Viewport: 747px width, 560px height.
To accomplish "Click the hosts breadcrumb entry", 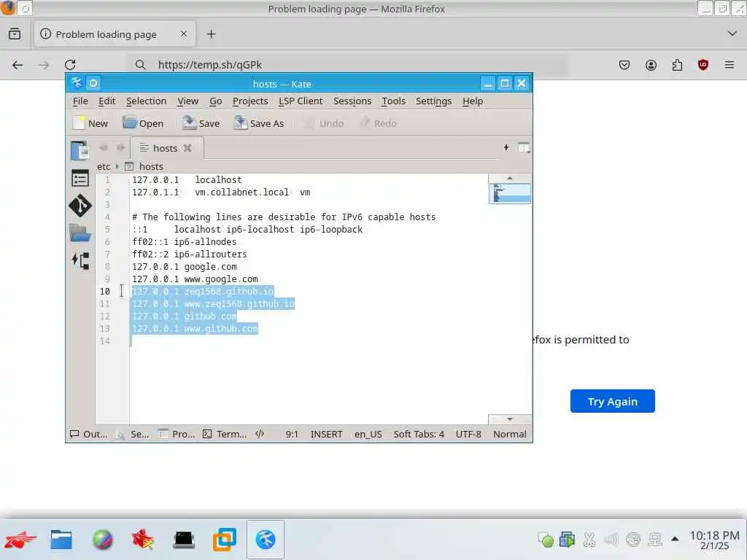I will coord(144,167).
